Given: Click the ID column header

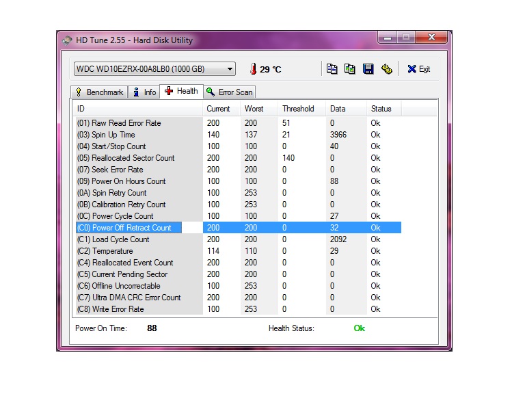Looking at the screenshot, I should click(137, 109).
